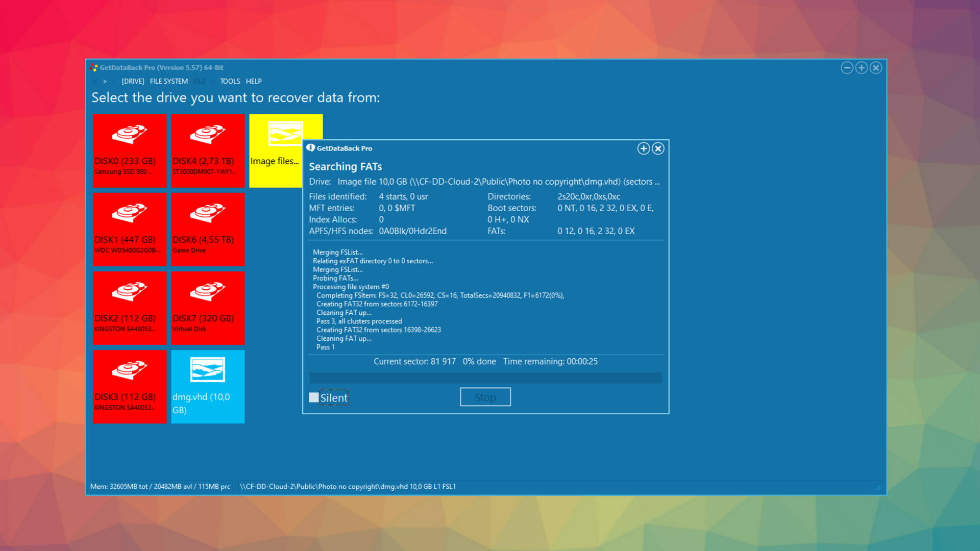Image resolution: width=980 pixels, height=551 pixels.
Task: Open the [DRIVE] menu
Action: pos(133,81)
